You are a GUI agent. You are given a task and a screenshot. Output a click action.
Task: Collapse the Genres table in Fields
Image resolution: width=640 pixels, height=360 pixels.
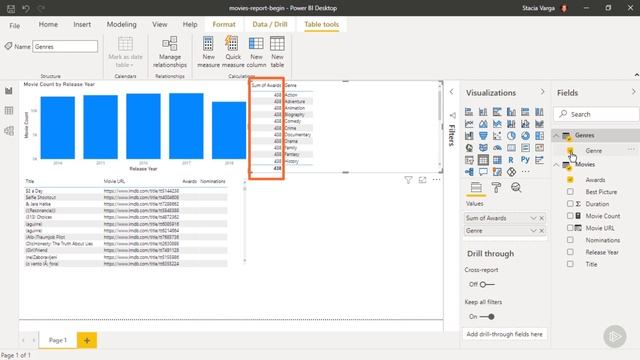(556, 135)
